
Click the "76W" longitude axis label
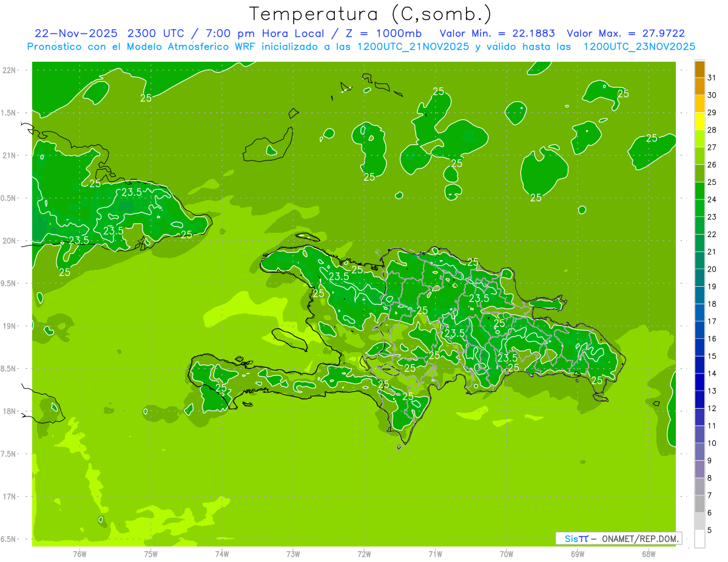(x=79, y=554)
